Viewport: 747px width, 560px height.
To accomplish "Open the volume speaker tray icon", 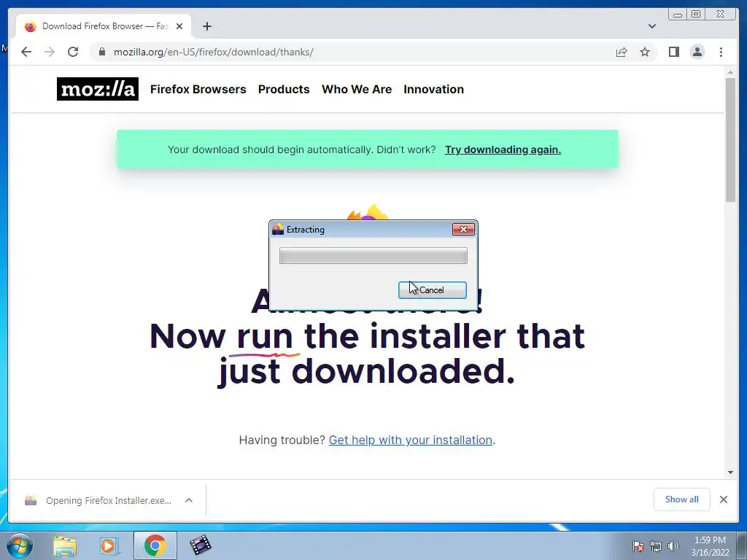I will 673,546.
